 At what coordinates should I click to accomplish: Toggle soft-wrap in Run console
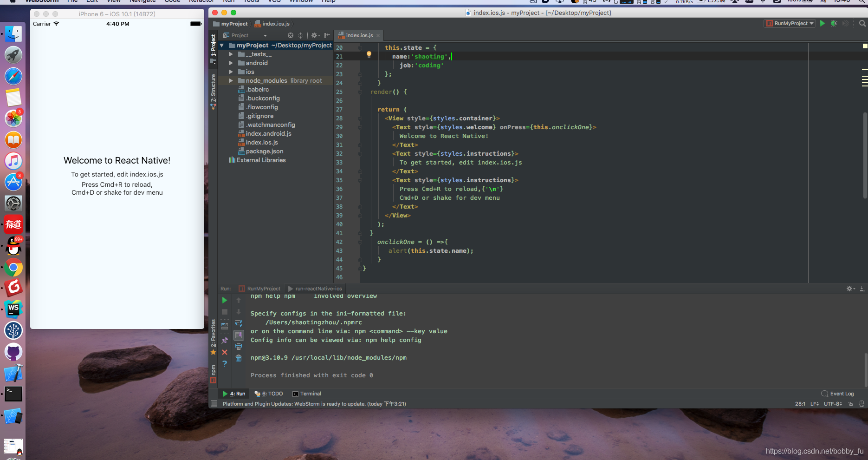coord(239,323)
